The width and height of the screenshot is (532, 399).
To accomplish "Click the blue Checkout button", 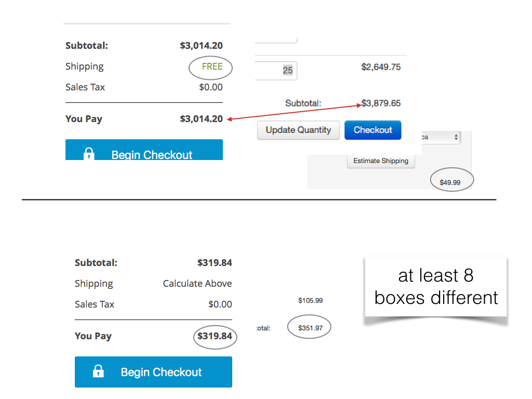I will pyautogui.click(x=373, y=130).
